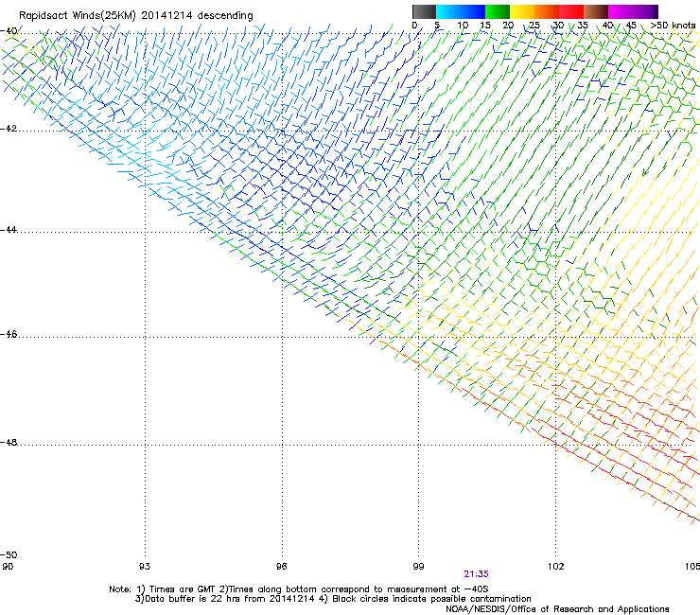700x615 pixels.
Task: Click the magenta-purple 40–50 knots legend segment
Action: click(x=633, y=11)
